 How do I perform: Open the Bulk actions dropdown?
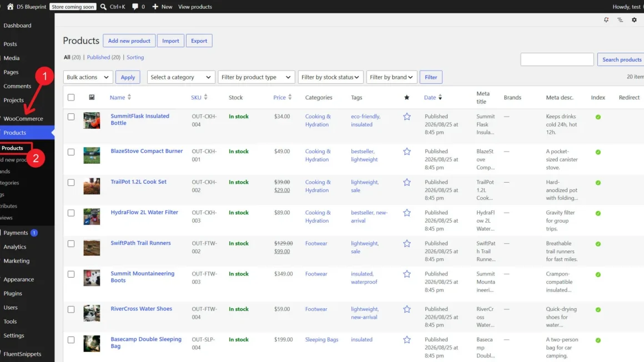[88, 77]
